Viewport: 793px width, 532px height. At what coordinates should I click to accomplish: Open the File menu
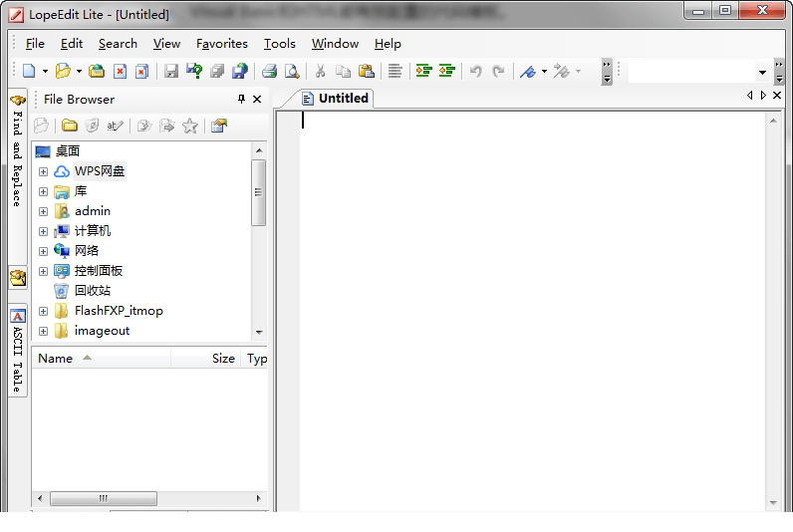point(35,44)
